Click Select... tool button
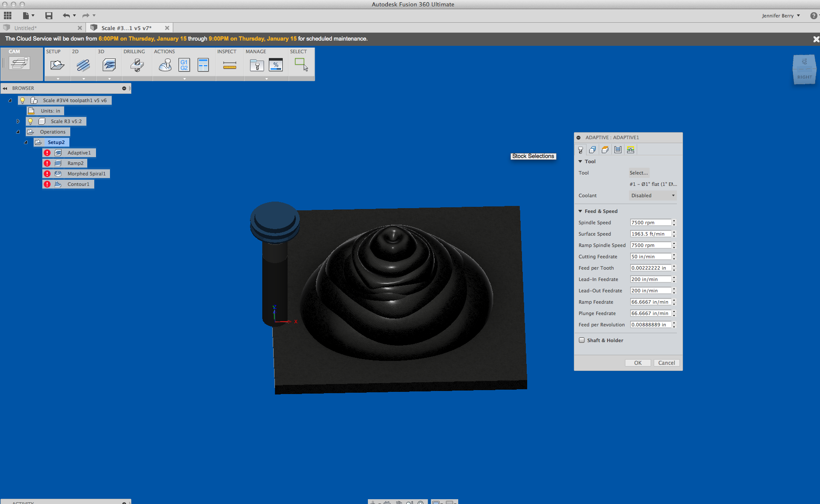This screenshot has width=820, height=504. tap(639, 173)
